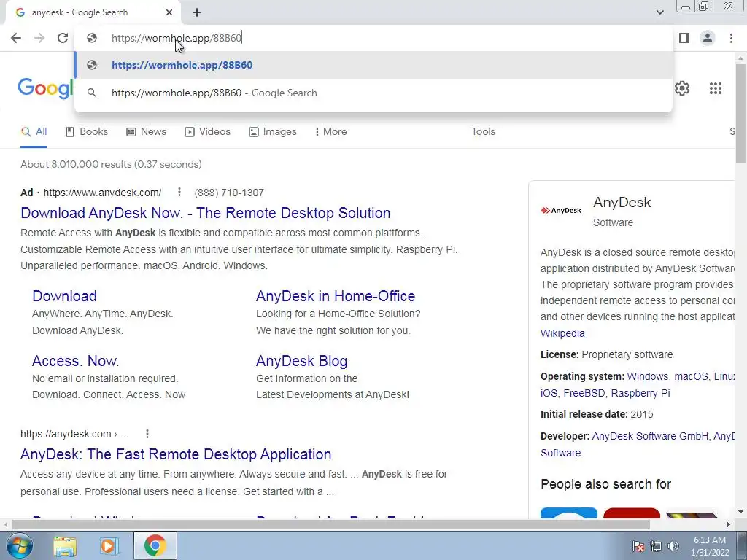Image resolution: width=747 pixels, height=560 pixels.
Task: Open the Google apps grid
Action: [716, 88]
